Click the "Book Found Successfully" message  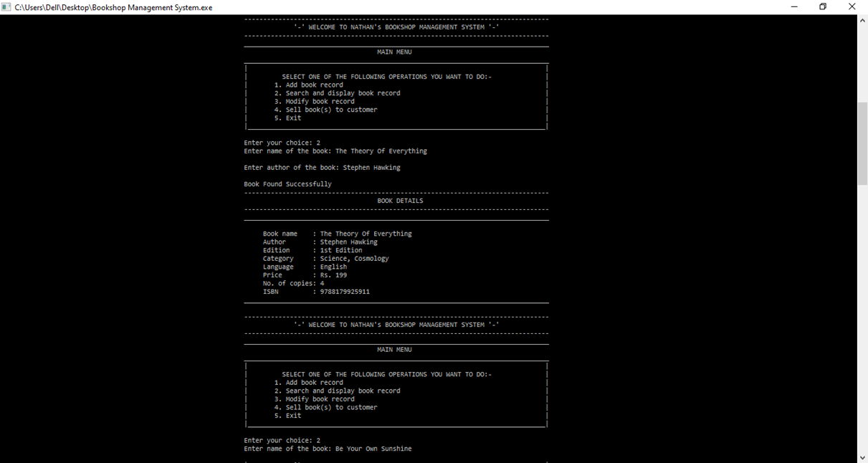coord(287,183)
